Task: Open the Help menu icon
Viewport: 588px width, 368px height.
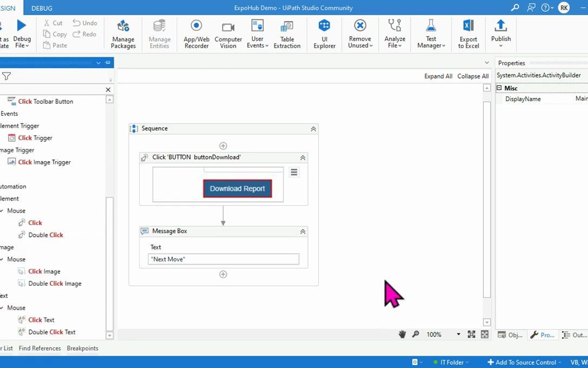Action: (x=547, y=8)
